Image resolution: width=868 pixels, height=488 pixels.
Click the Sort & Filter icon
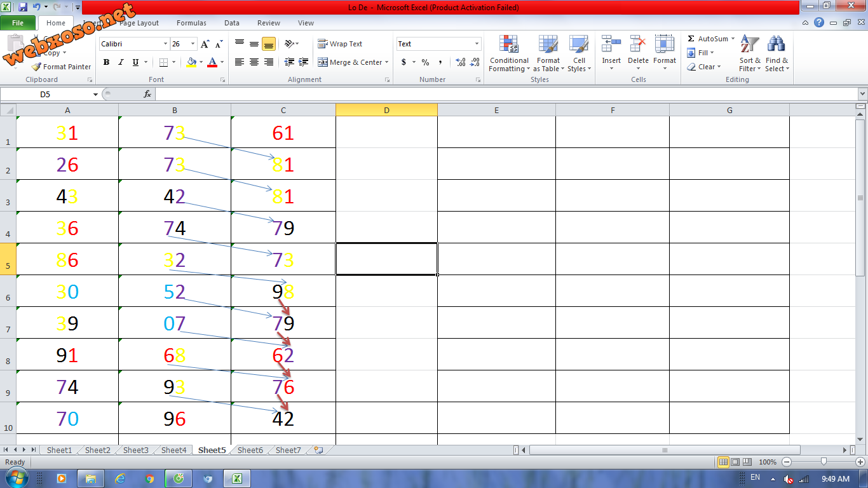coord(750,45)
